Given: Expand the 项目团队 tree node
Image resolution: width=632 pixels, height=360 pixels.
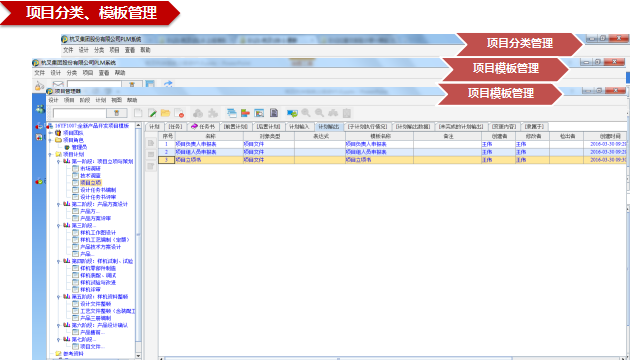Looking at the screenshot, I should pos(50,133).
